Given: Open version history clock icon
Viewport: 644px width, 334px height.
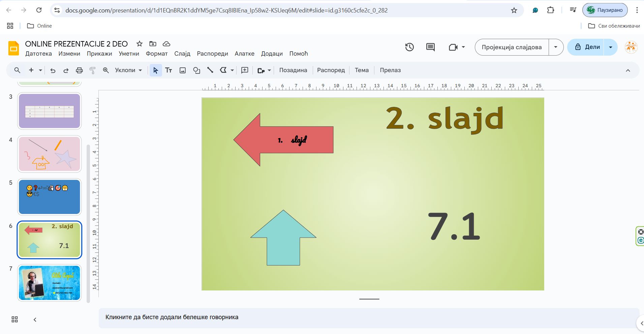Looking at the screenshot, I should [409, 47].
